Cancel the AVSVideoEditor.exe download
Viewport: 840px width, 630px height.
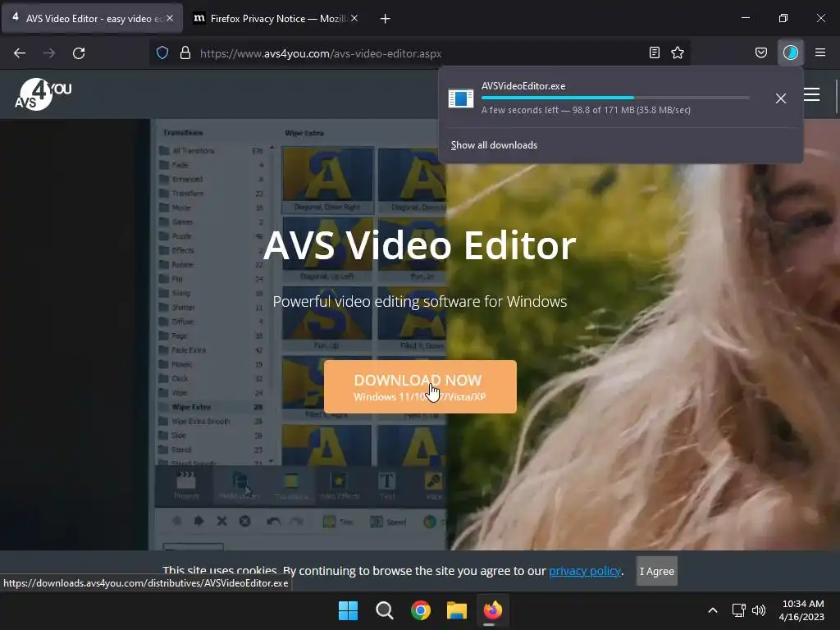click(x=781, y=98)
